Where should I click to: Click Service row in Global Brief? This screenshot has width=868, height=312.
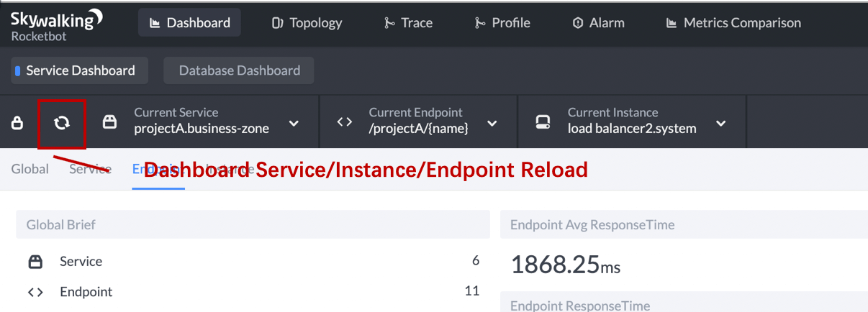click(81, 261)
